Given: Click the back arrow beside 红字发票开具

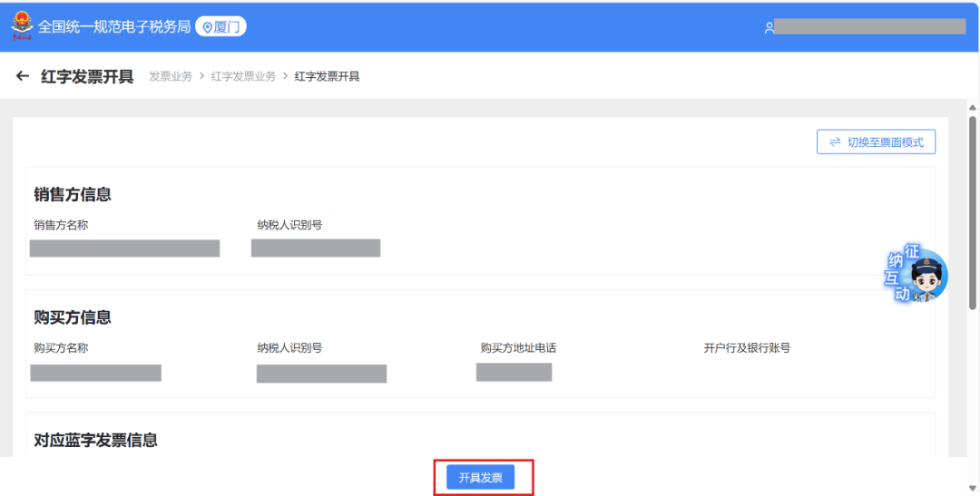Looking at the screenshot, I should pyautogui.click(x=23, y=76).
